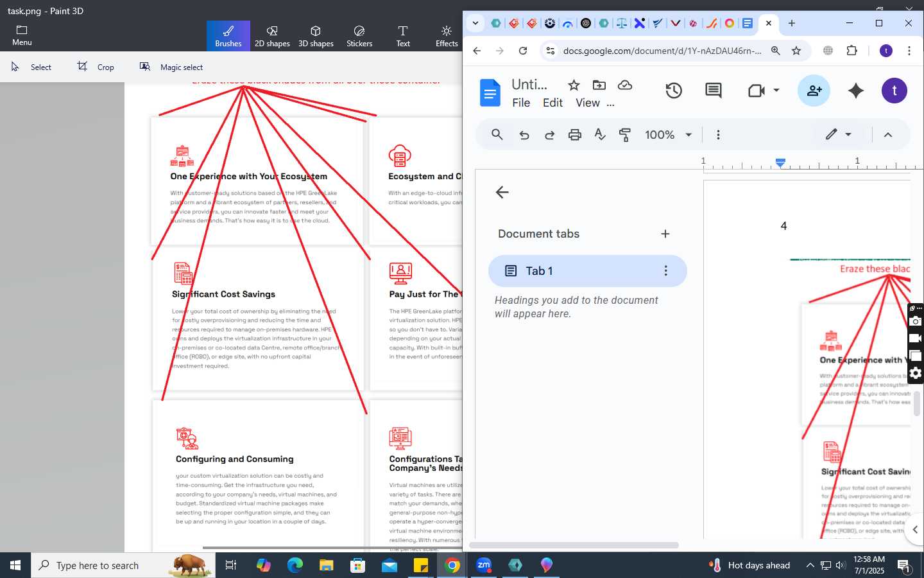Open Tab 1 options menu
This screenshot has height=578, width=924.
tap(666, 271)
